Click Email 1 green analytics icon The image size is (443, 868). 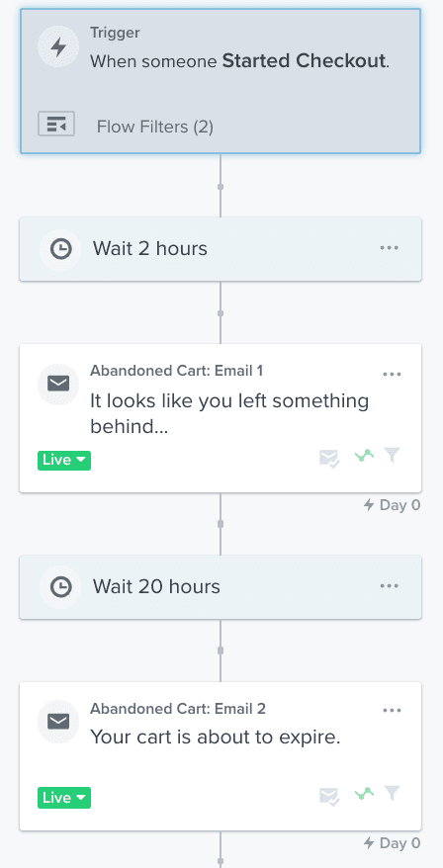pyautogui.click(x=364, y=456)
